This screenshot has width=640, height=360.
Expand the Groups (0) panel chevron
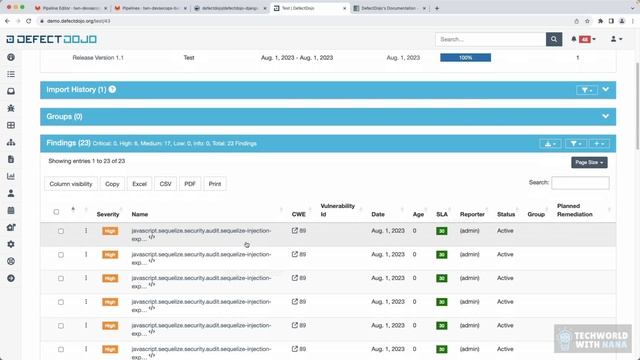tap(606, 116)
